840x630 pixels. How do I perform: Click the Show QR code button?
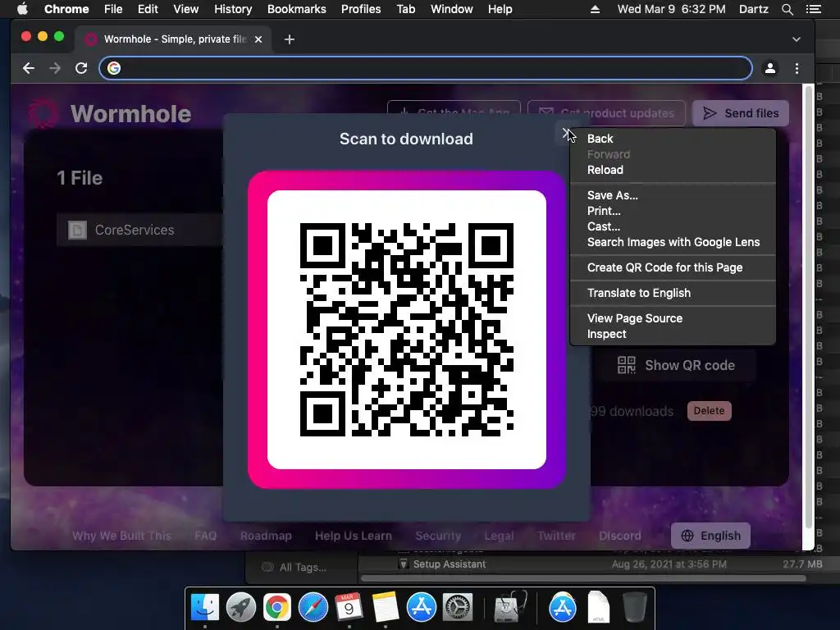coord(677,365)
